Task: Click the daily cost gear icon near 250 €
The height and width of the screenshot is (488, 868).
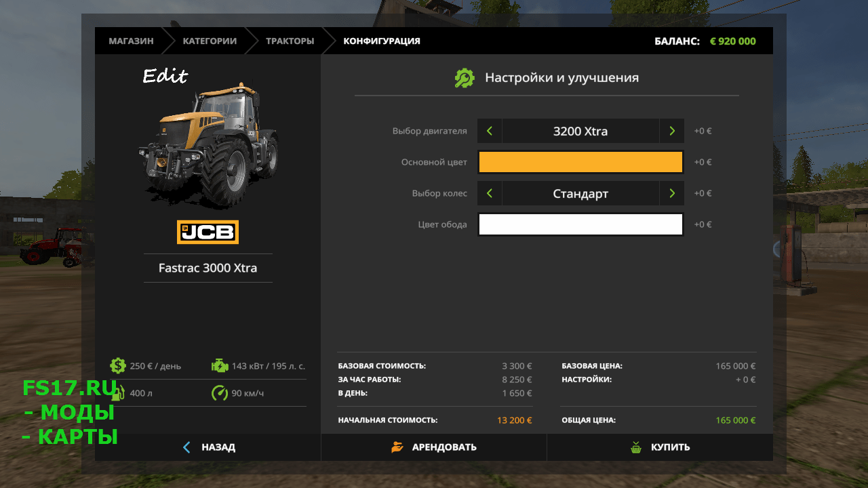Action: point(118,365)
